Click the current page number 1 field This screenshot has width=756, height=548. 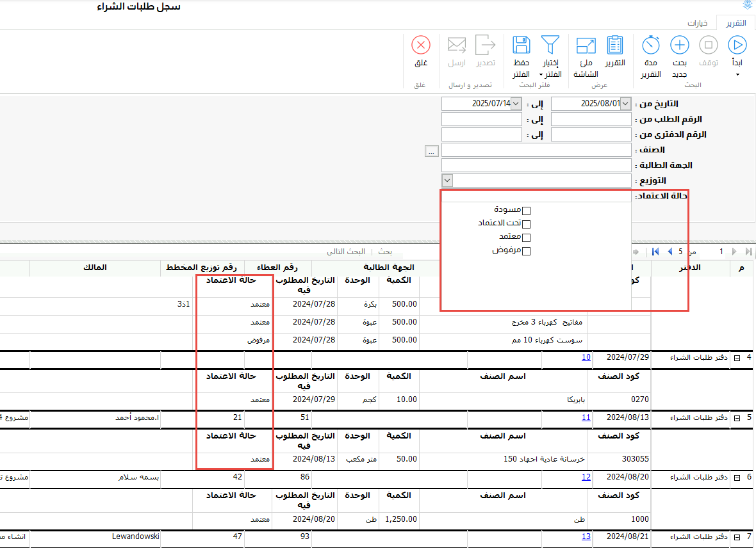tap(720, 252)
